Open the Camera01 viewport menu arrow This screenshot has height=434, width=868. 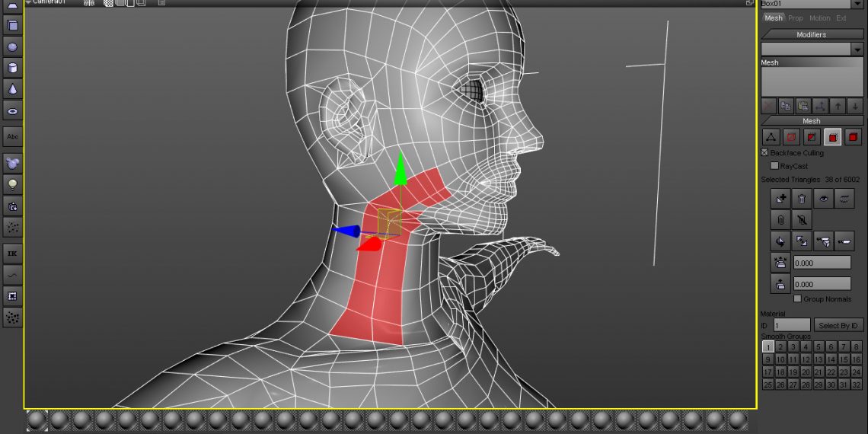[28, 2]
